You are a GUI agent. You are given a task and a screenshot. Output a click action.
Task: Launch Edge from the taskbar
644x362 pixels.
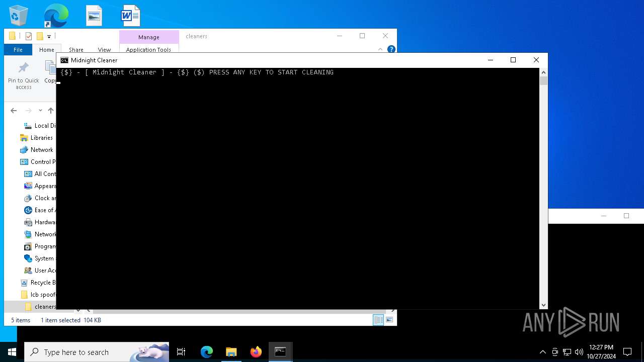click(207, 352)
